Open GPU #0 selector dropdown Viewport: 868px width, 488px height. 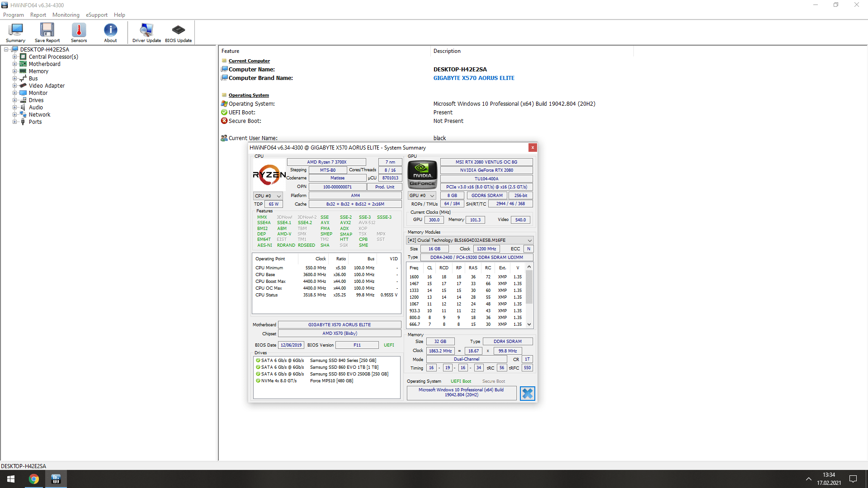[x=422, y=196]
